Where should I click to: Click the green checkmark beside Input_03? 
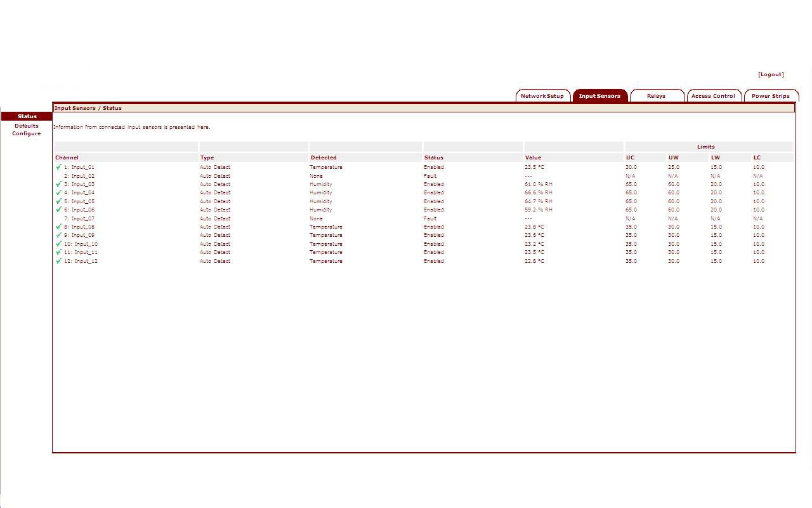point(59,184)
